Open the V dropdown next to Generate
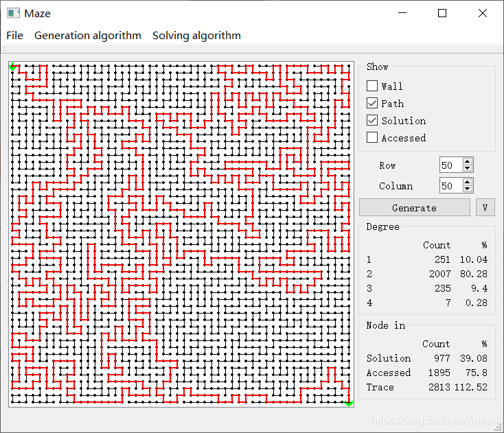The height and width of the screenshot is (433, 504). [485, 207]
